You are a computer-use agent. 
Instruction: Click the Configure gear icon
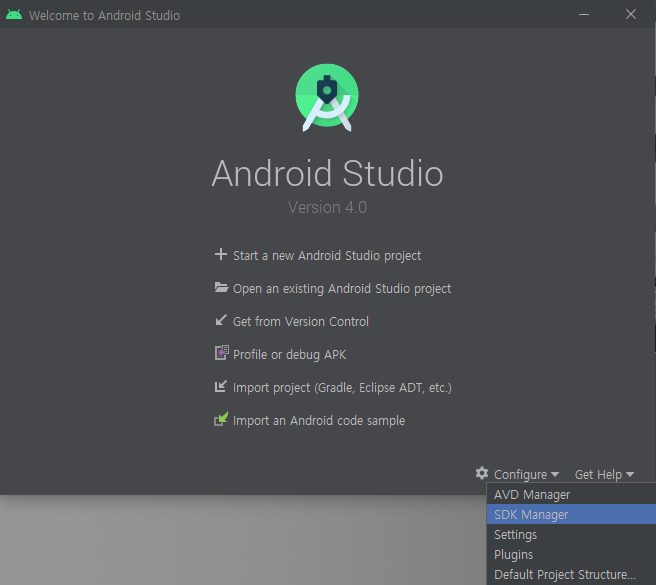pos(482,473)
